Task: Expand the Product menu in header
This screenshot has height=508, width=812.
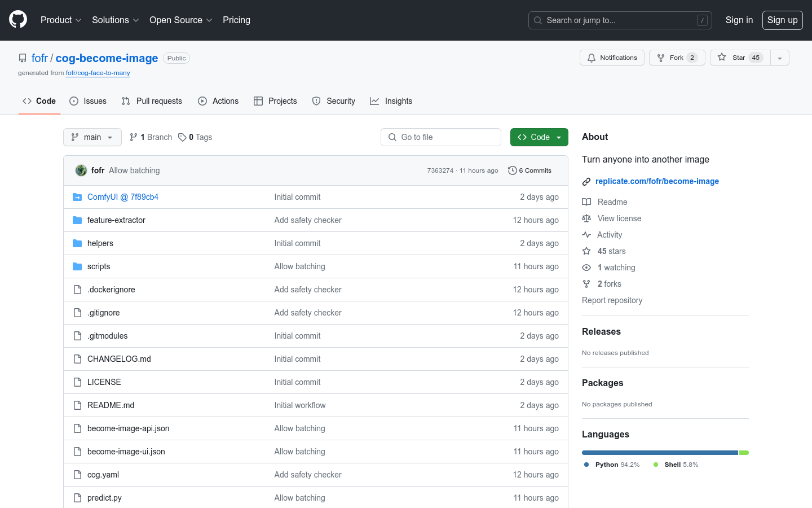Action: pyautogui.click(x=61, y=20)
